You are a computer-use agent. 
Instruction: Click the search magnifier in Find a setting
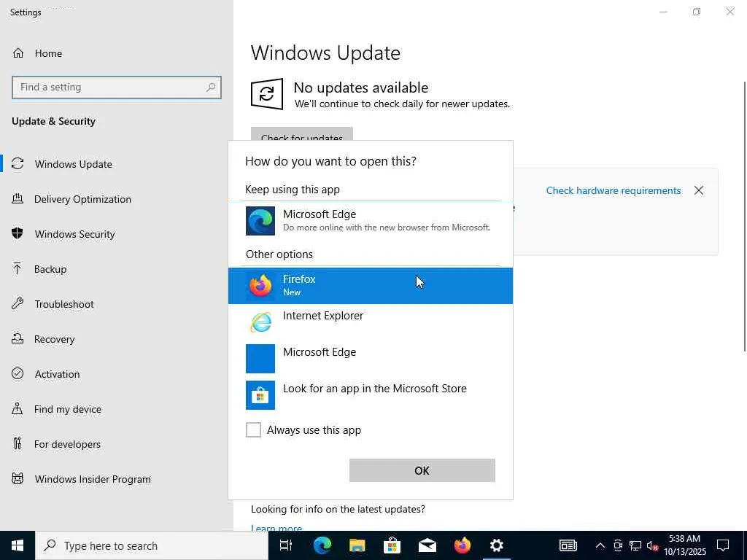[x=211, y=87]
